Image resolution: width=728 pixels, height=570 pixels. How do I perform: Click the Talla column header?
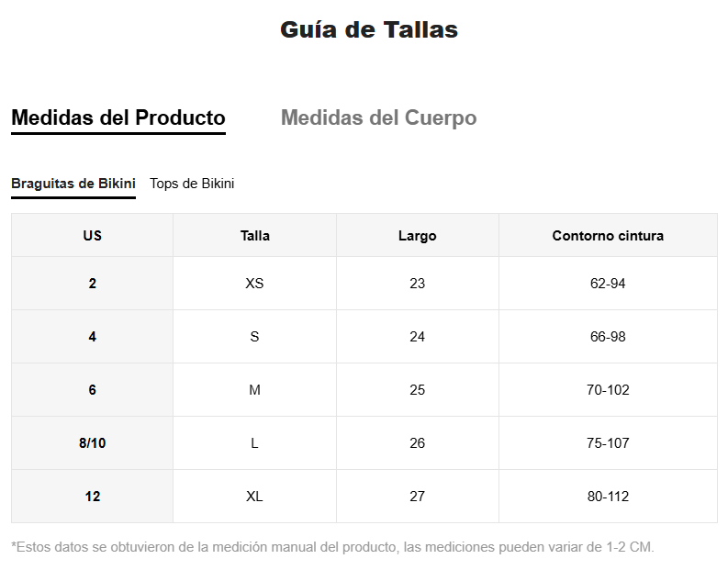[x=254, y=236]
